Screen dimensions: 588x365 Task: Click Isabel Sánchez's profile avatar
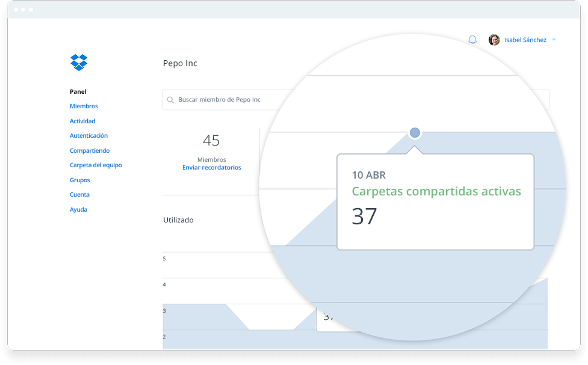coord(494,39)
